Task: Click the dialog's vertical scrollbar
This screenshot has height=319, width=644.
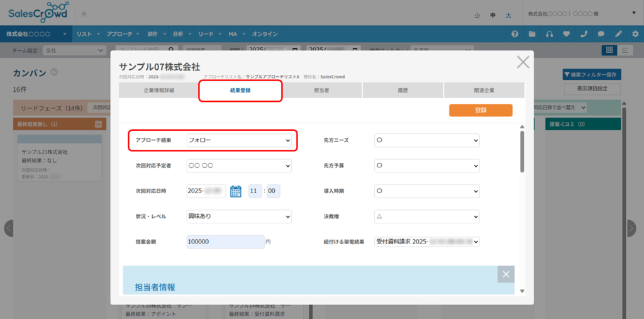Action: (x=521, y=151)
